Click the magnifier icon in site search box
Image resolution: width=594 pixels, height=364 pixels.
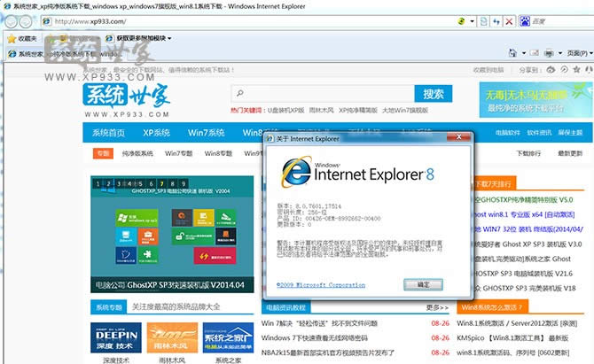click(239, 93)
